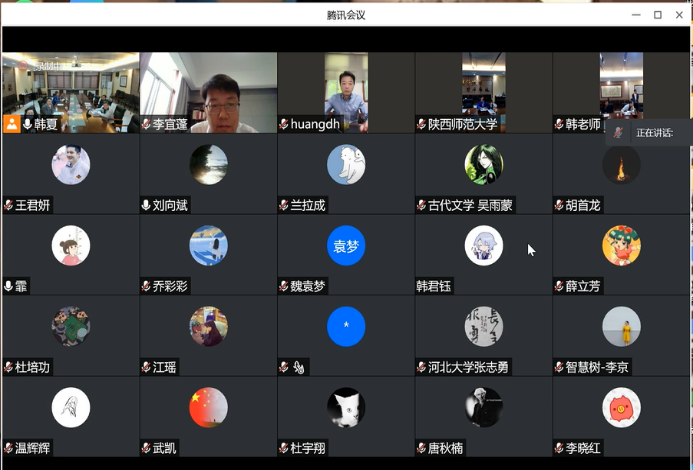
Task: Click the muted mic icon for 智慧树-李京
Action: click(x=559, y=367)
